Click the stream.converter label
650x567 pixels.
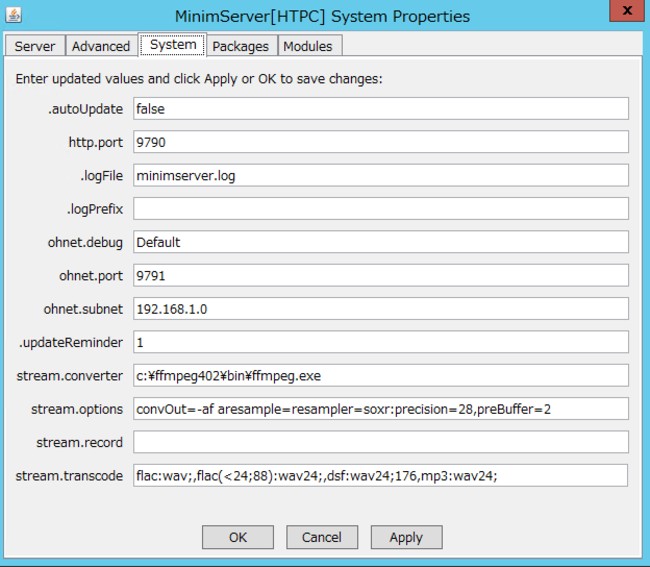pyautogui.click(x=70, y=376)
